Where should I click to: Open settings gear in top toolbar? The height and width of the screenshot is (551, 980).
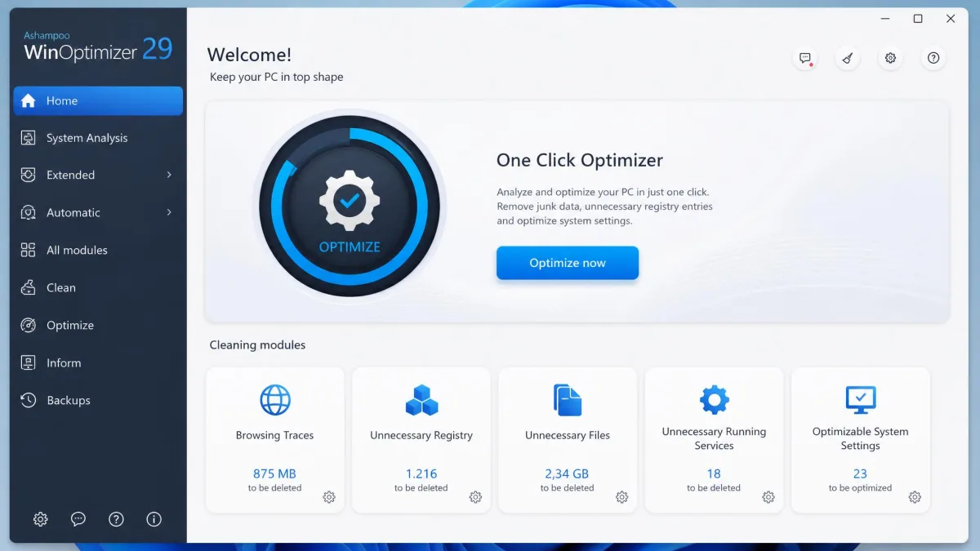[890, 58]
